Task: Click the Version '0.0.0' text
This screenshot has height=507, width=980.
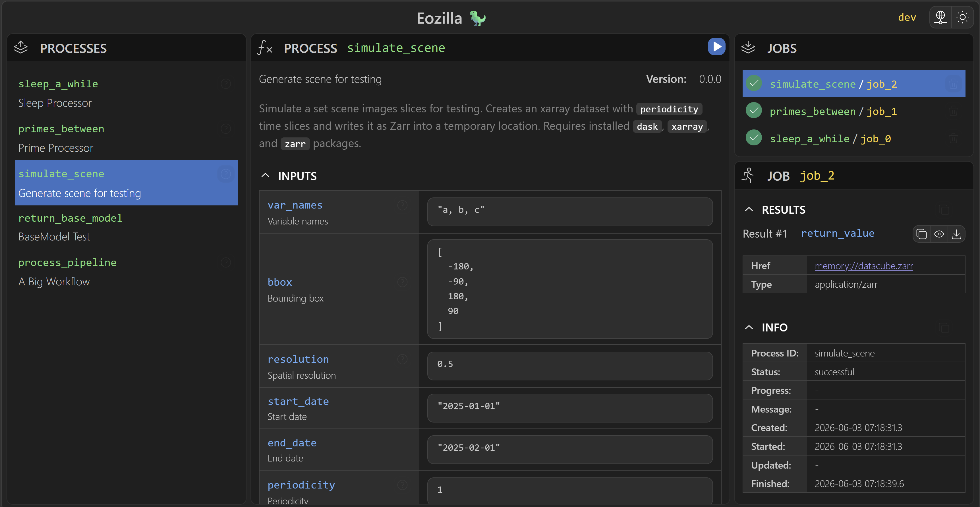Action: 710,79
